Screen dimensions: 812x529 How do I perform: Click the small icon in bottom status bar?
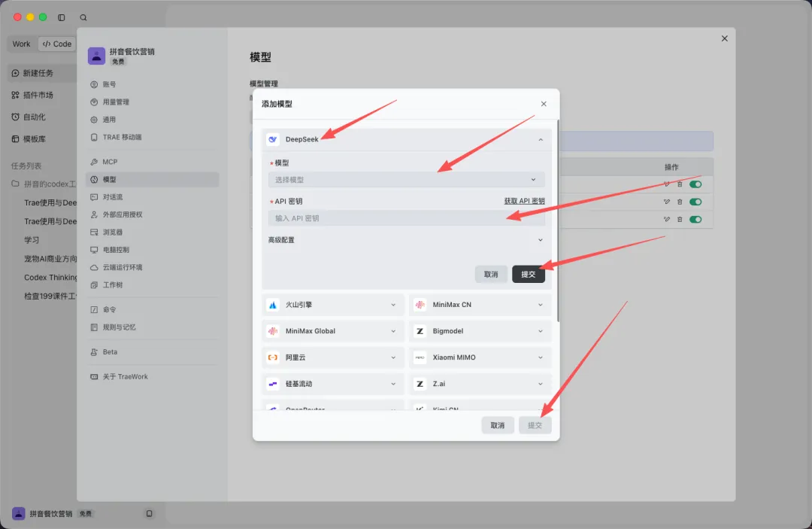[x=149, y=513]
